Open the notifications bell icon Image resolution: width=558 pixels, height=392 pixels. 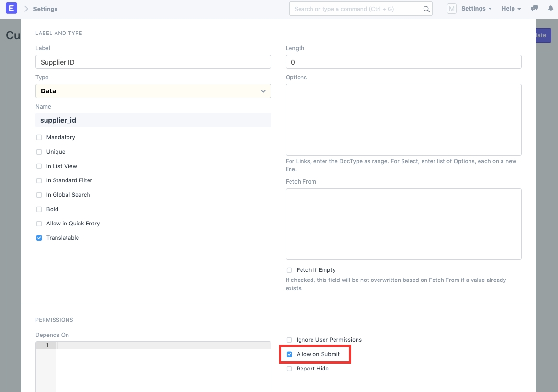point(550,9)
